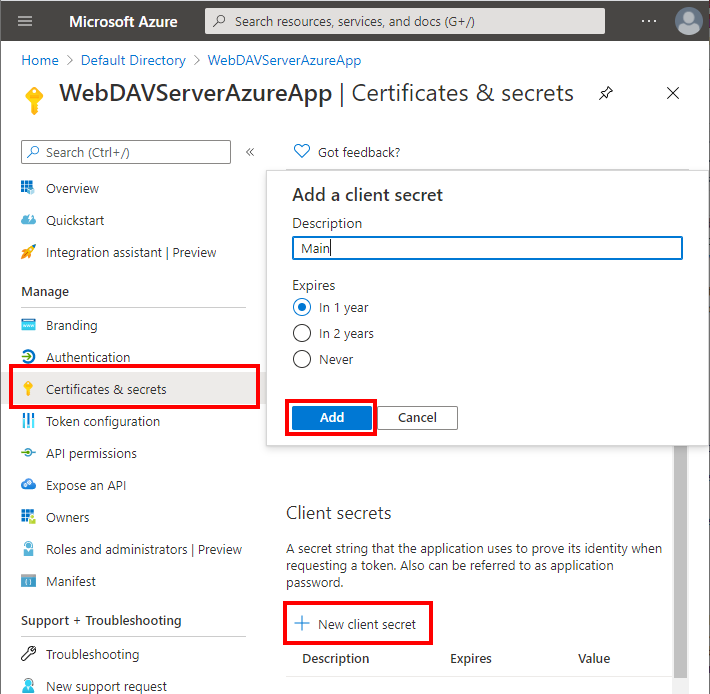Click the Add button
The width and height of the screenshot is (710, 694).
click(331, 417)
